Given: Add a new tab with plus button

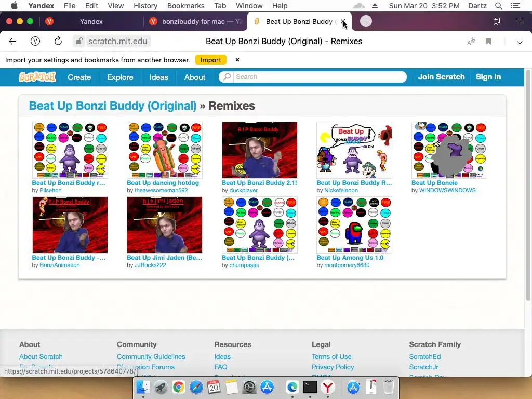Looking at the screenshot, I should pos(366,21).
